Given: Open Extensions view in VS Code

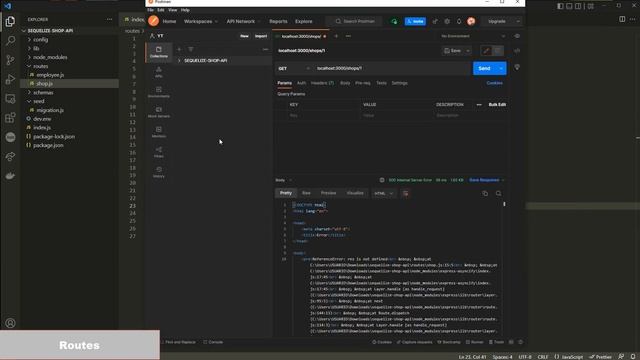Looking at the screenshot, I should [10, 118].
